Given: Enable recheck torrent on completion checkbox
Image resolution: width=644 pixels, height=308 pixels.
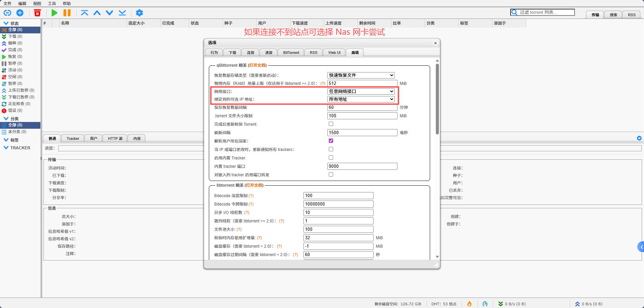Looking at the screenshot, I should [x=331, y=124].
